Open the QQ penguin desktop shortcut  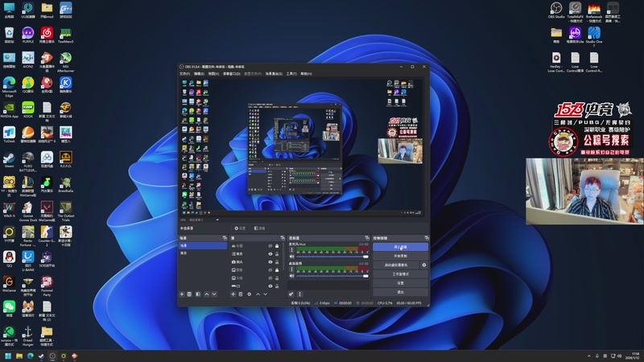9,259
